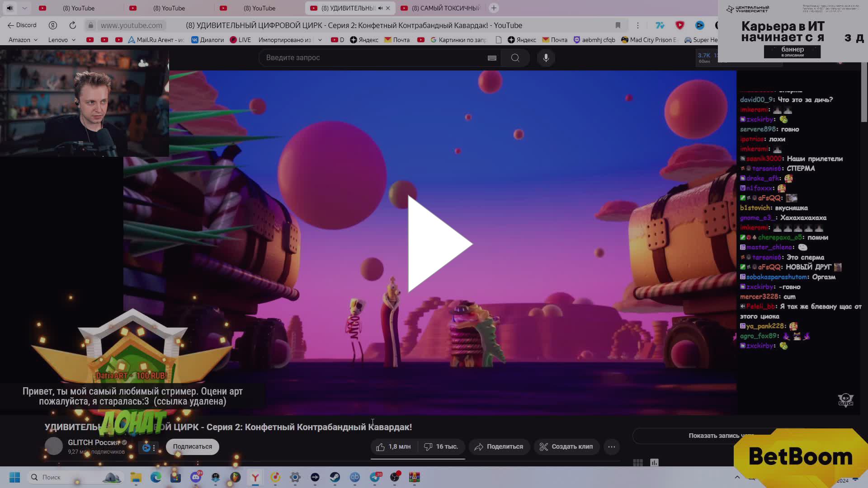Open the browser three-dot menu
This screenshot has height=488, width=868.
[x=637, y=25]
